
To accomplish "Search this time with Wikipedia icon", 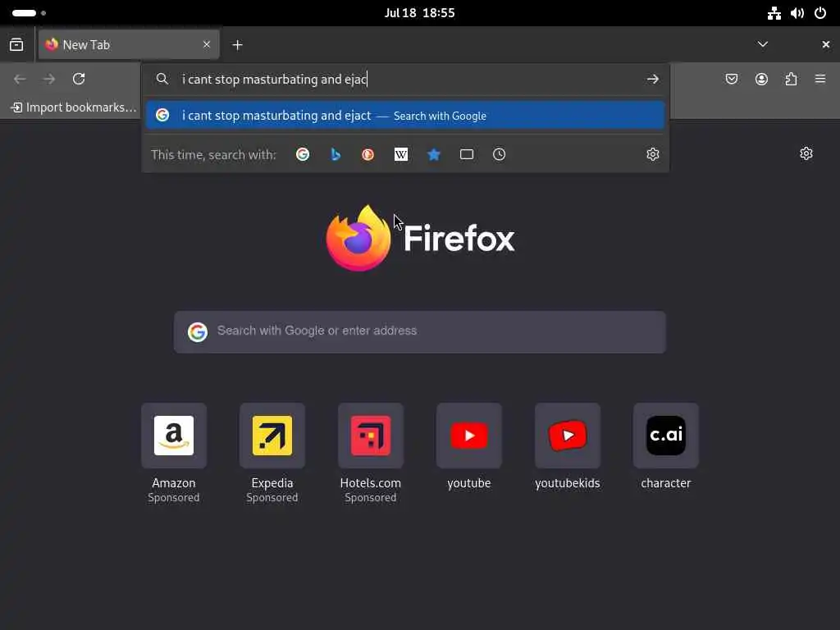I will pyautogui.click(x=400, y=155).
